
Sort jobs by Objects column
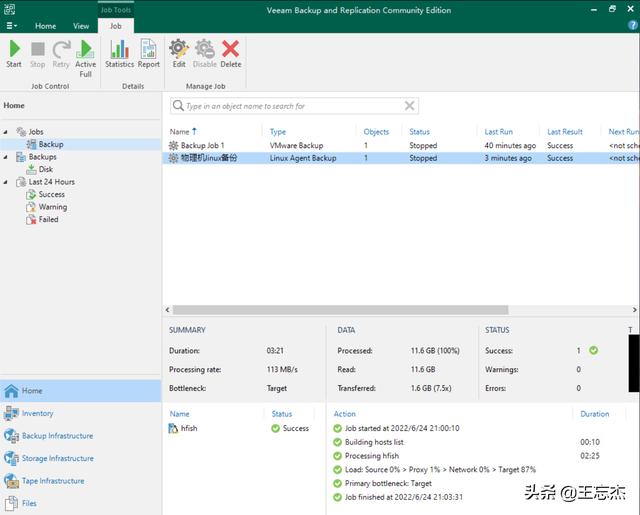376,132
